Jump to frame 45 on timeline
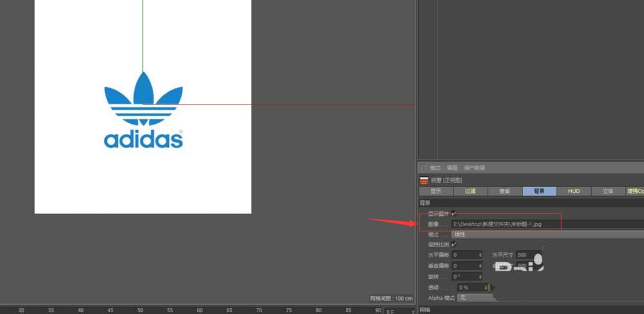 [x=111, y=310]
